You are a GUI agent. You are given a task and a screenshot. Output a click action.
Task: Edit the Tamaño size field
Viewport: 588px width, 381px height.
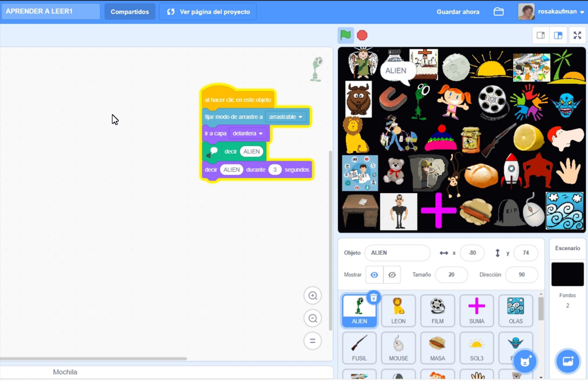[x=451, y=275]
